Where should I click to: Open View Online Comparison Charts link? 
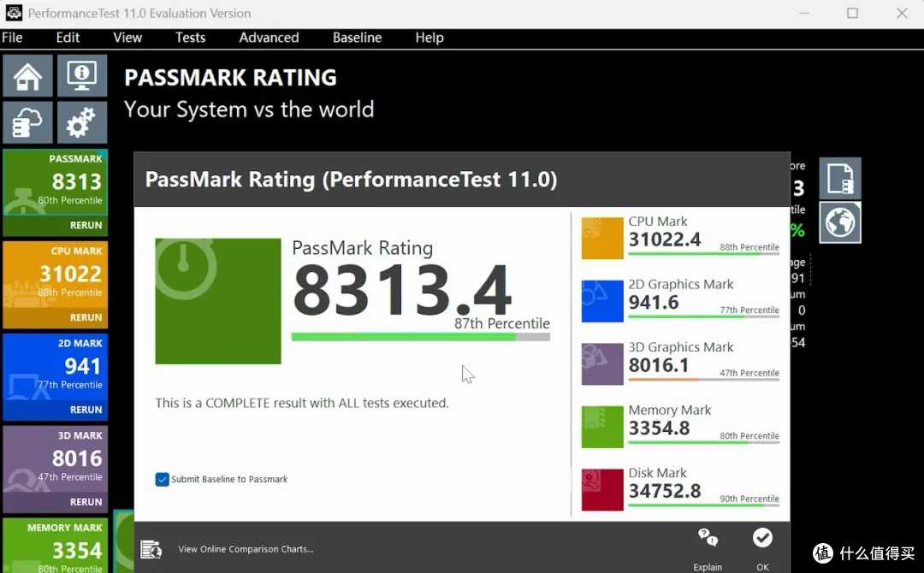(x=246, y=549)
